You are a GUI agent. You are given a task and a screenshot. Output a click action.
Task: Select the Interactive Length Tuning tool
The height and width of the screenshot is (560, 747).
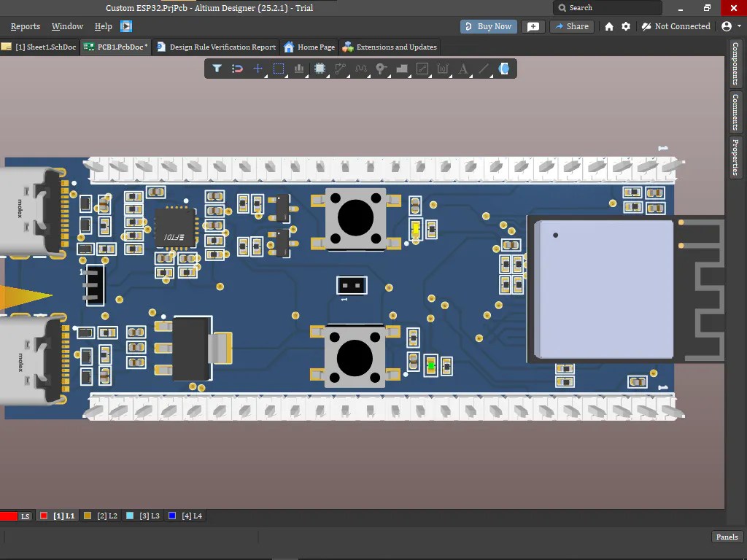pos(361,69)
